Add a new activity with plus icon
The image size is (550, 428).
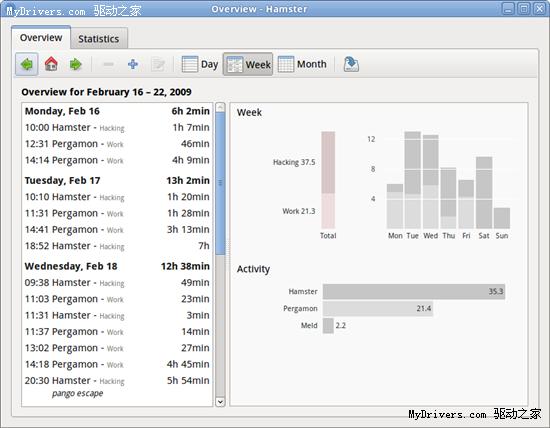point(133,64)
